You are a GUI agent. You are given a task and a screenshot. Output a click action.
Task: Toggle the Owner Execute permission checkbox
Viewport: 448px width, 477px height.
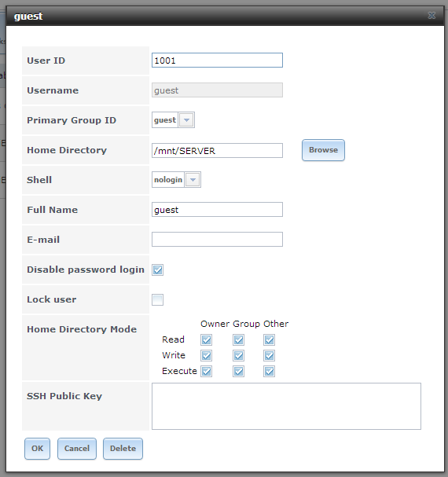(207, 371)
